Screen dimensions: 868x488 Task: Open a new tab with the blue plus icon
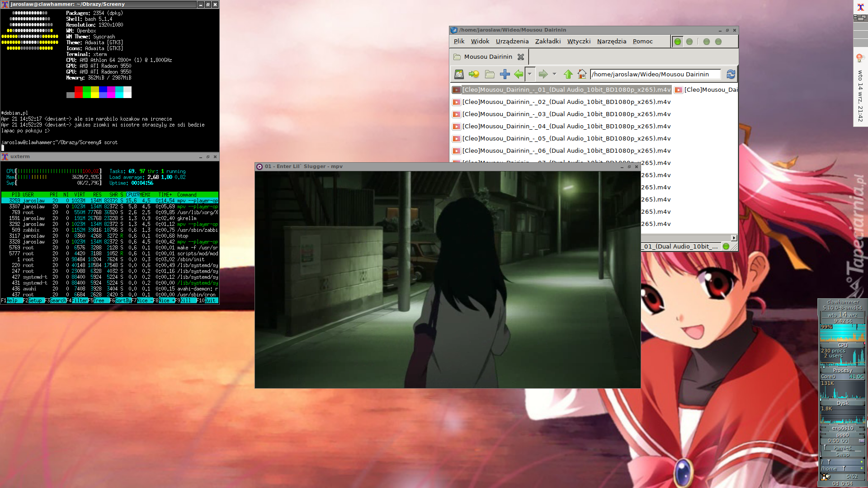505,74
